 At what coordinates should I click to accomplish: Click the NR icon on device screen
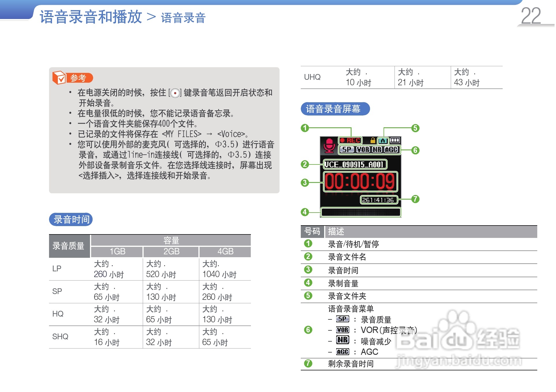377,150
